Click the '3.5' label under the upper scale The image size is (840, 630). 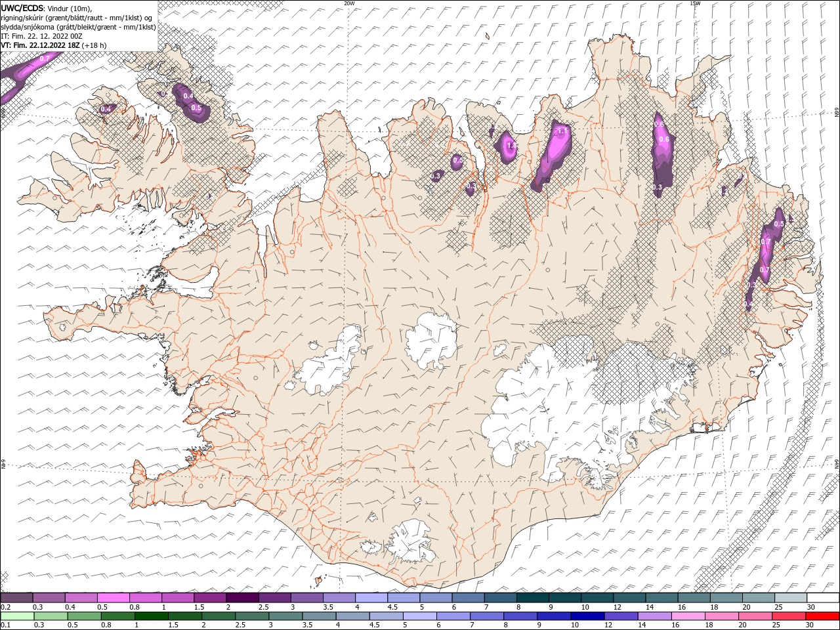coord(327,607)
